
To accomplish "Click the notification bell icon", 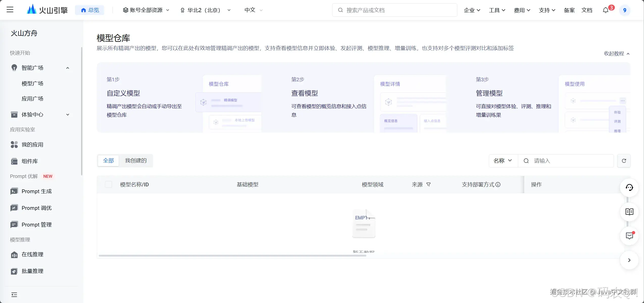I will (x=605, y=10).
